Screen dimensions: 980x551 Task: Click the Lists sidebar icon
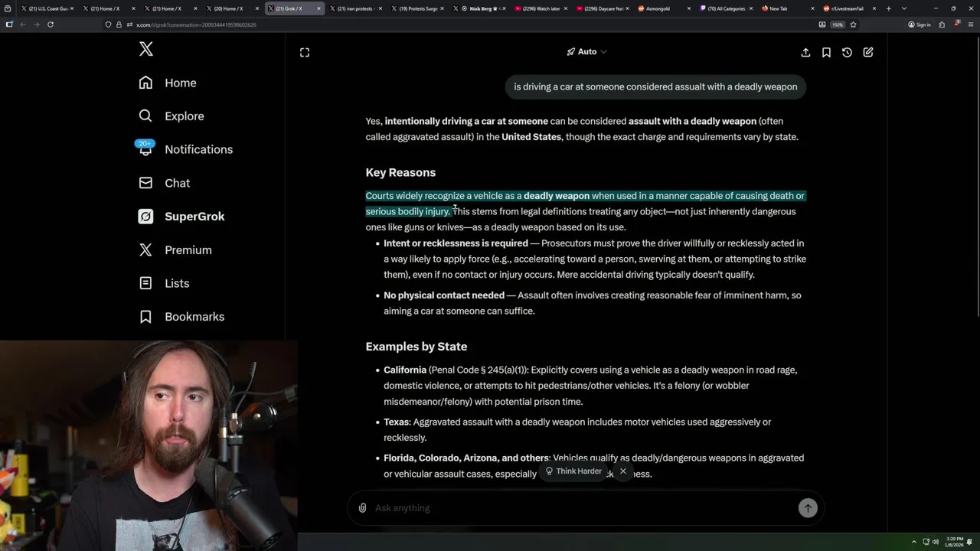145,283
